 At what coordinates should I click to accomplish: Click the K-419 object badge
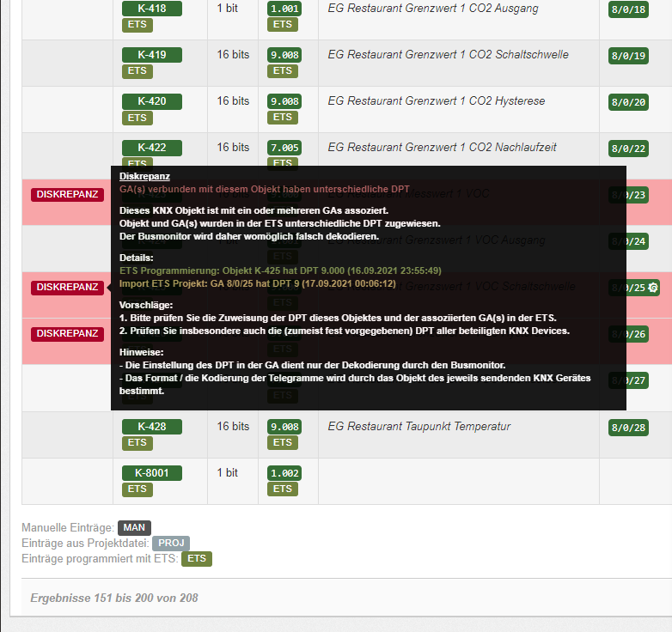tap(152, 55)
